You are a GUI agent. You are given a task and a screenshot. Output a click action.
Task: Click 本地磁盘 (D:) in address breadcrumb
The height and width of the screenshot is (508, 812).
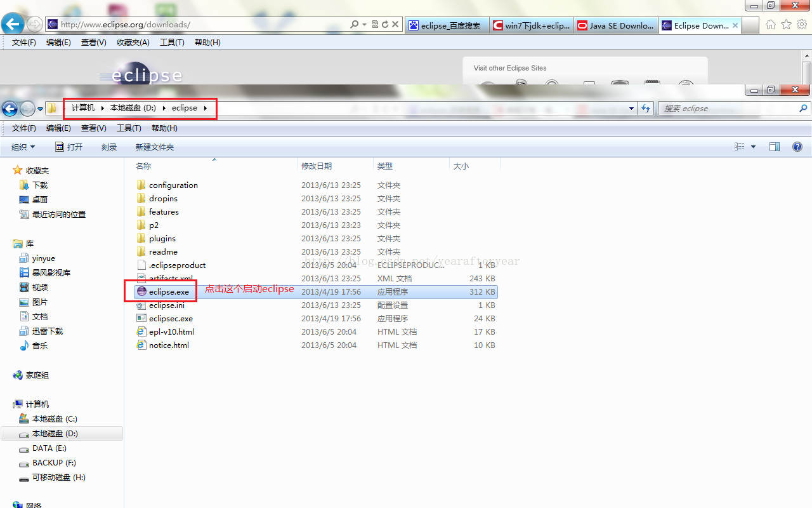tap(133, 108)
